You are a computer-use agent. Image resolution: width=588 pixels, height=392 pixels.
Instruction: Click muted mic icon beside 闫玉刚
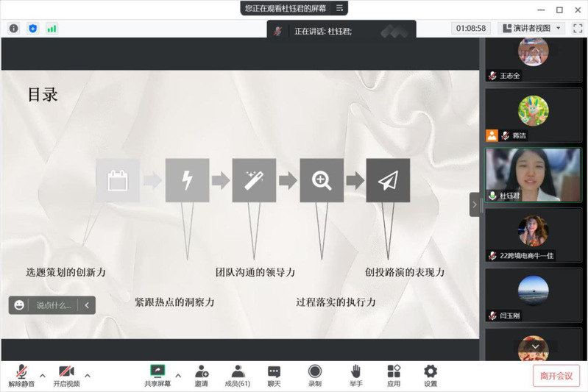[x=492, y=316]
